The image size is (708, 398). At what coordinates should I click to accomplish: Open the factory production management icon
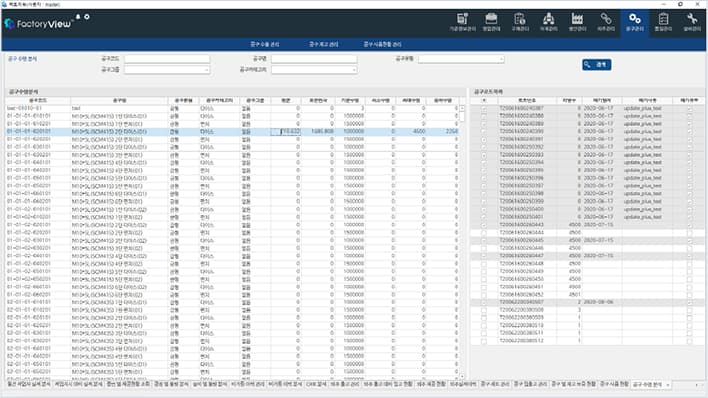click(577, 22)
